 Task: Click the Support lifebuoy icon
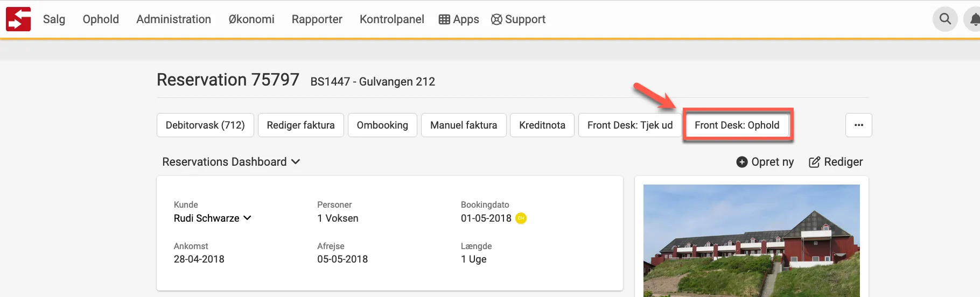click(496, 19)
